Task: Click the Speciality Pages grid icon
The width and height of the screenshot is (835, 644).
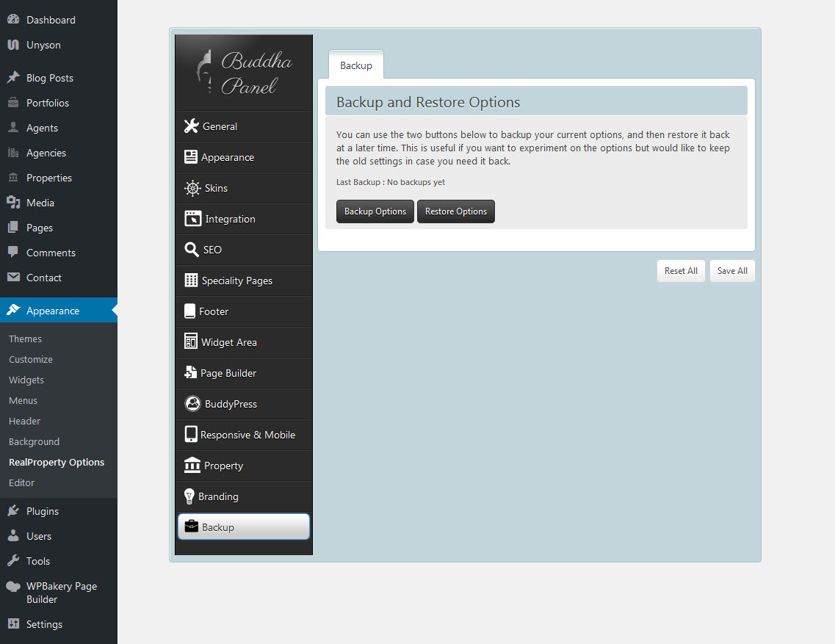Action: click(190, 281)
